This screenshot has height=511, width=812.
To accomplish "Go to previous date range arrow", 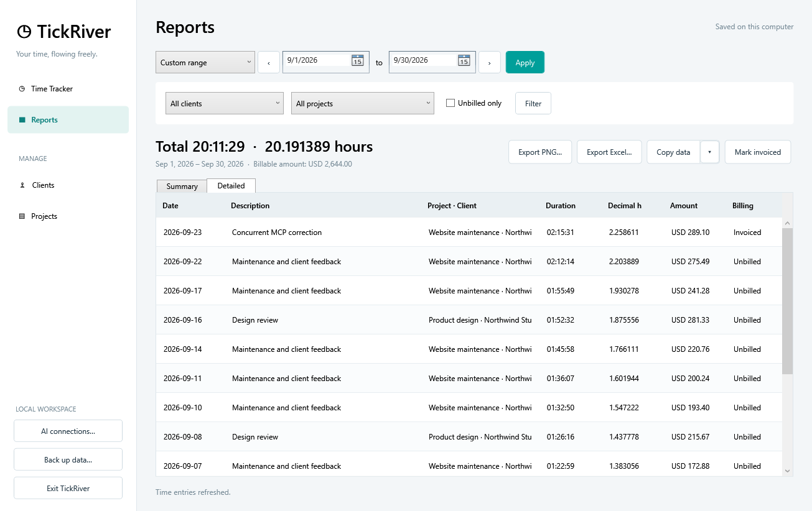I will coord(269,62).
